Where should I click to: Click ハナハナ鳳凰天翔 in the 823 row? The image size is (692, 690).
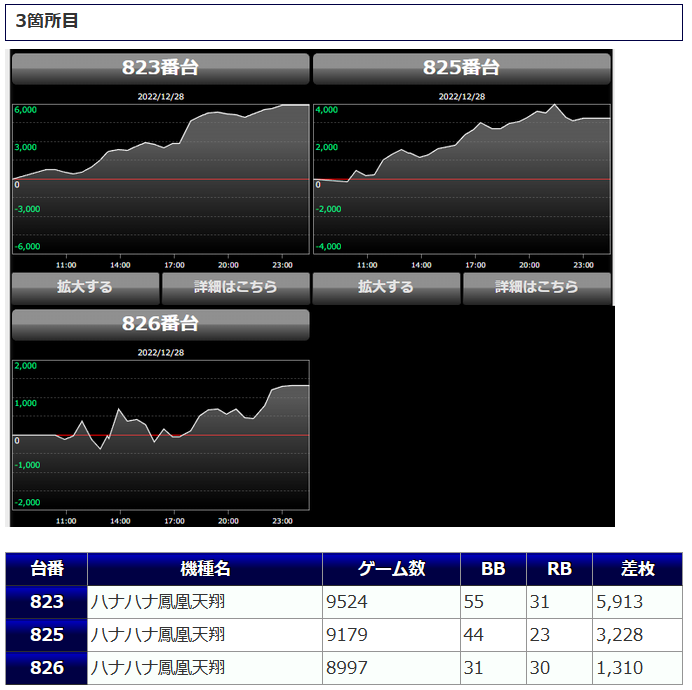(x=158, y=602)
